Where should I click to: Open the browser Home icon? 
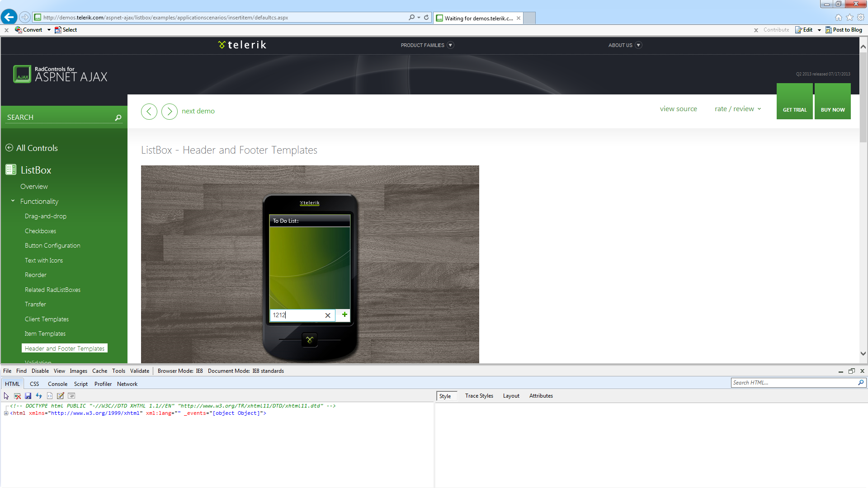[x=839, y=17]
